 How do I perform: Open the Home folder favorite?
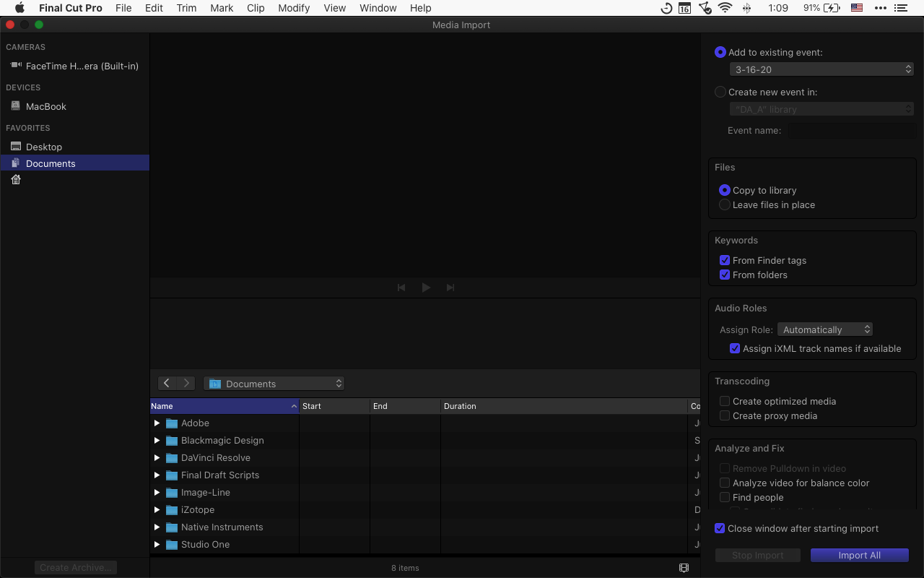click(16, 180)
